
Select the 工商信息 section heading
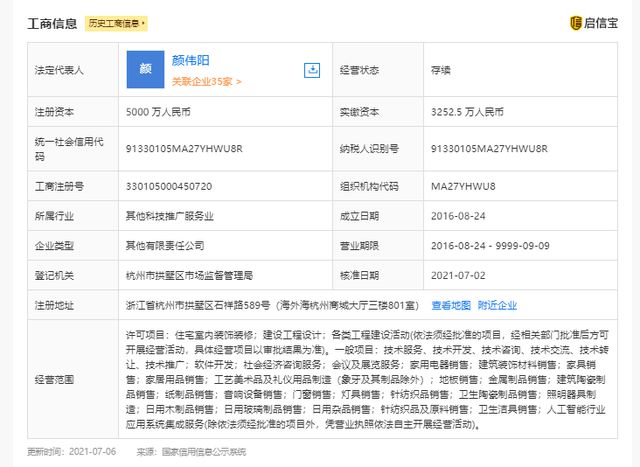[52, 22]
